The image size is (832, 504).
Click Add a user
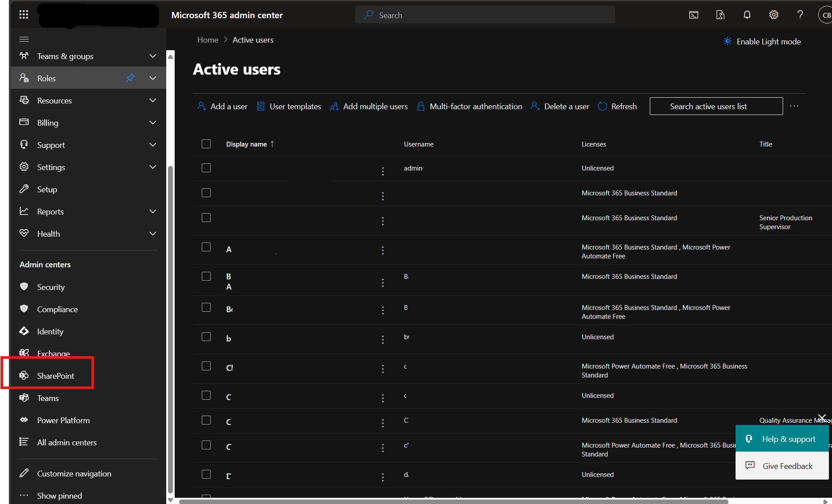point(222,106)
